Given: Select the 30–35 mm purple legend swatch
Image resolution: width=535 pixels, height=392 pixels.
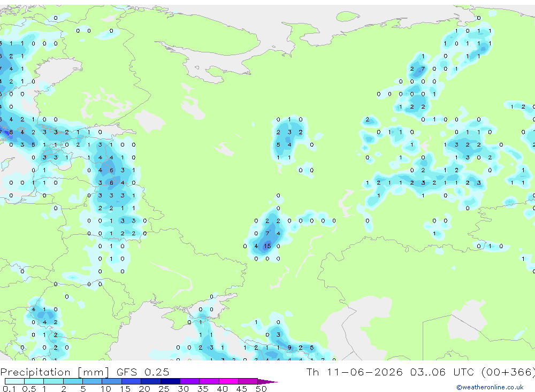Looking at the screenshot, I should tap(189, 381).
